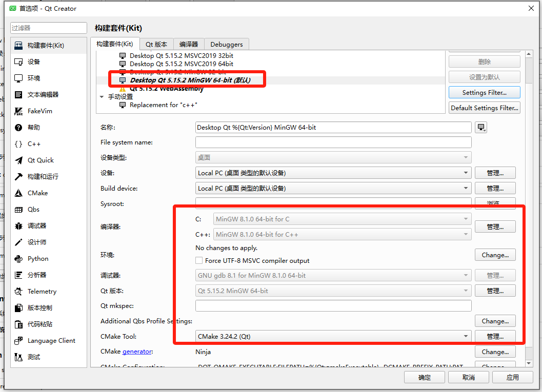Select the 环境 environment category icon
This screenshot has height=392, width=542.
[x=18, y=78]
